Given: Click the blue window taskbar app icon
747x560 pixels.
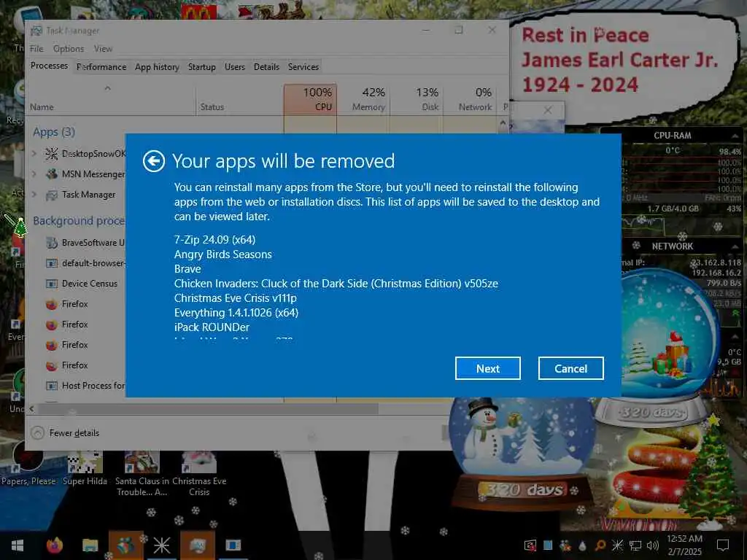Looking at the screenshot, I should [233, 545].
